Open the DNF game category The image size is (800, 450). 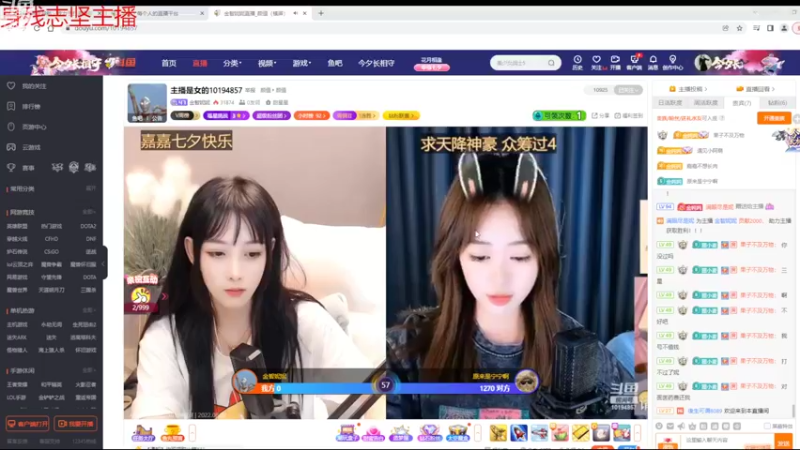(x=91, y=239)
